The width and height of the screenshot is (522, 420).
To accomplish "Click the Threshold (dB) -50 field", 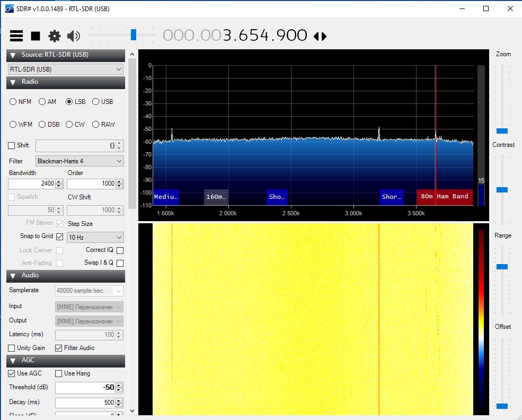I will [85, 388].
